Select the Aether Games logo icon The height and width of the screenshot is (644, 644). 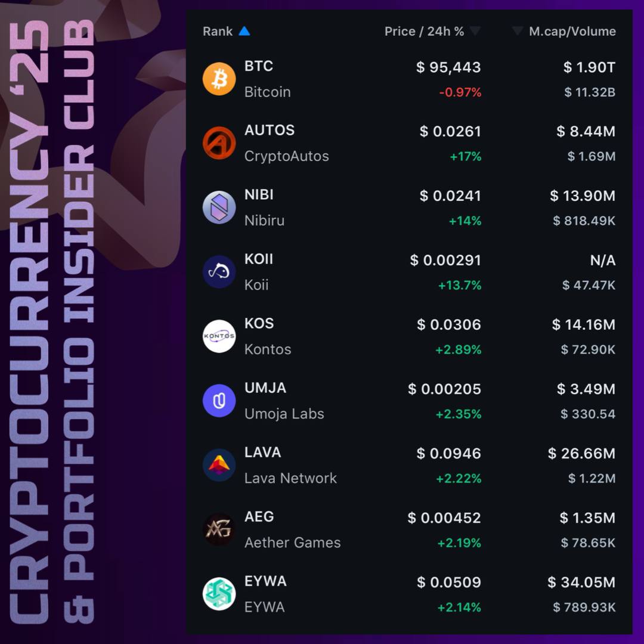[x=219, y=530]
